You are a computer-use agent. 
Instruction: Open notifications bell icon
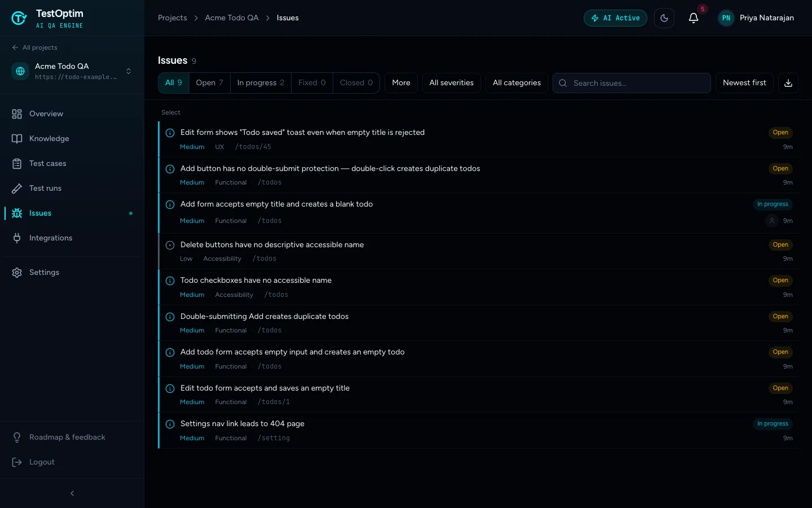(x=694, y=18)
